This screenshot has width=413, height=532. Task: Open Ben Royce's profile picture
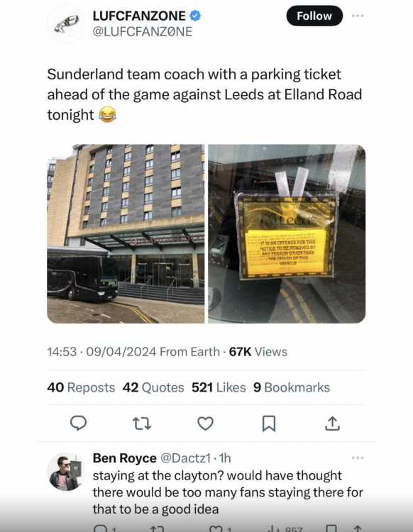(66, 472)
